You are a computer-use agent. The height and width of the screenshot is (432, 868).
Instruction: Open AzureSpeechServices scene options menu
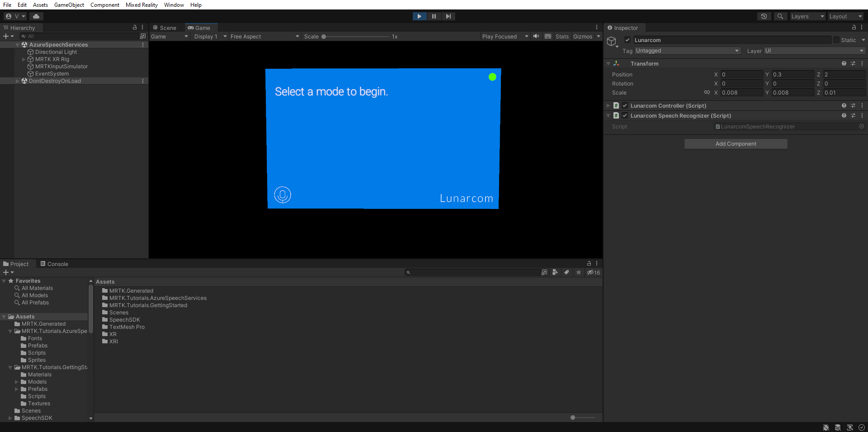click(x=143, y=45)
